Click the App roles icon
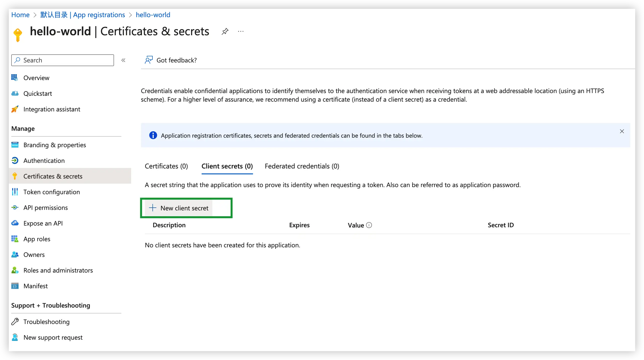This screenshot has height=360, width=644. [x=15, y=239]
